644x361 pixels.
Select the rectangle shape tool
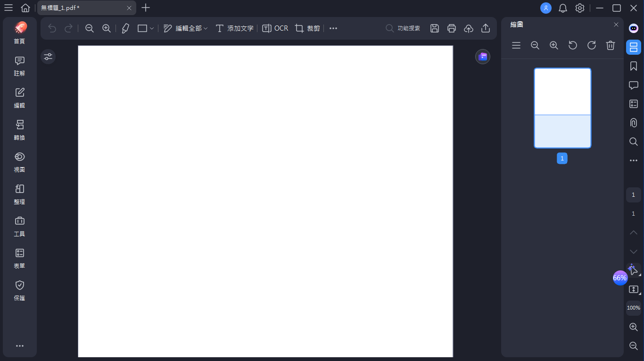tap(142, 28)
